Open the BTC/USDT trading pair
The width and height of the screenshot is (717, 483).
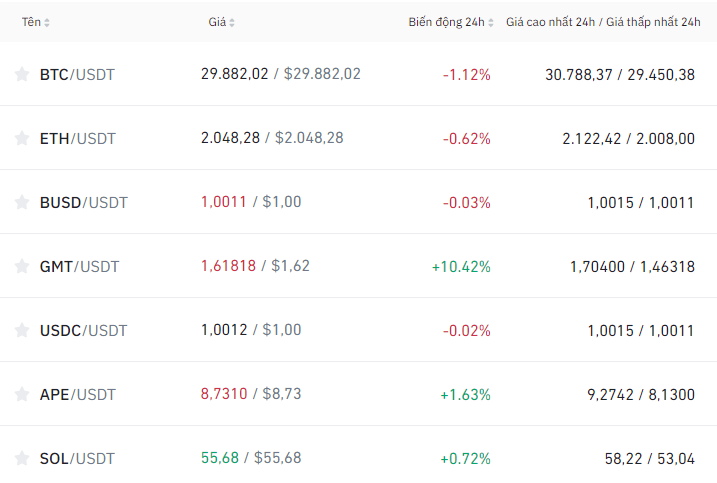[77, 75]
